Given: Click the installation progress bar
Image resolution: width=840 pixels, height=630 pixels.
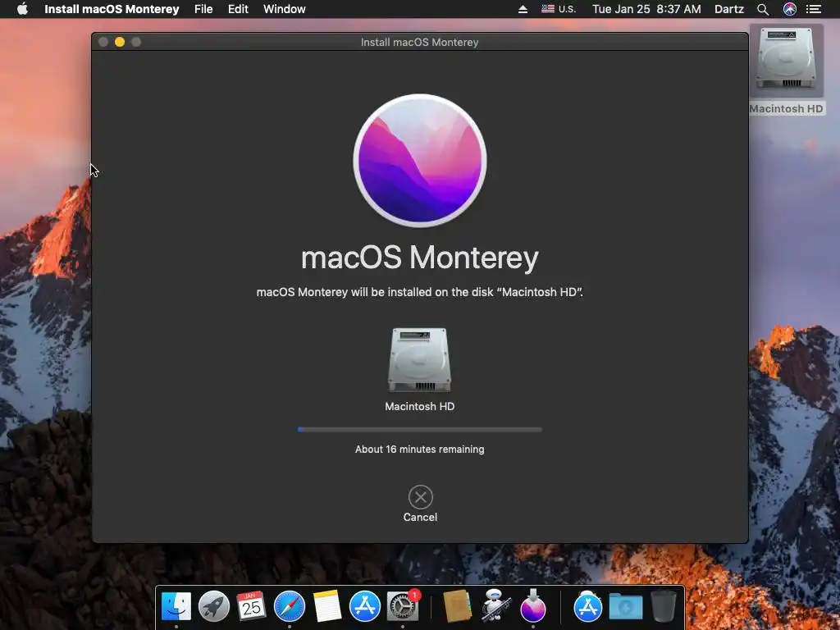Looking at the screenshot, I should (419, 430).
